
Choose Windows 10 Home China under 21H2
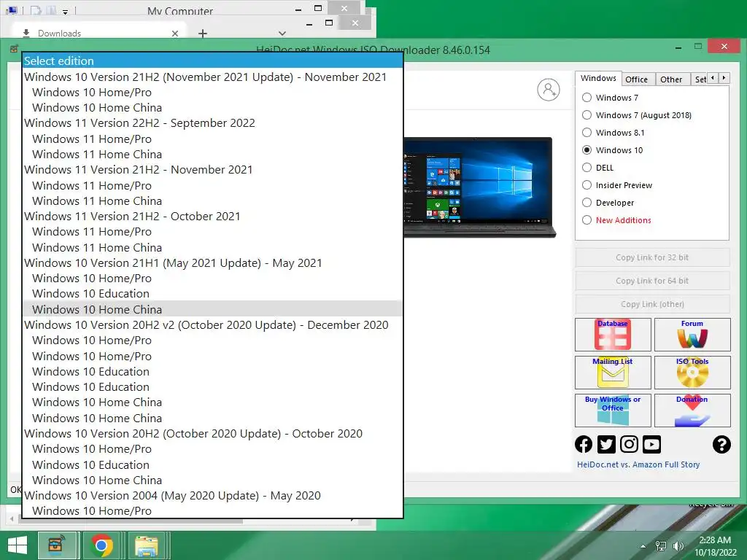(212, 108)
